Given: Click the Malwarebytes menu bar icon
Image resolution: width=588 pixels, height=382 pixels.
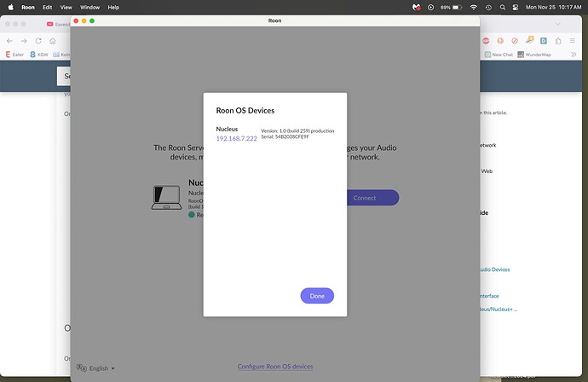Looking at the screenshot, I should pyautogui.click(x=416, y=7).
